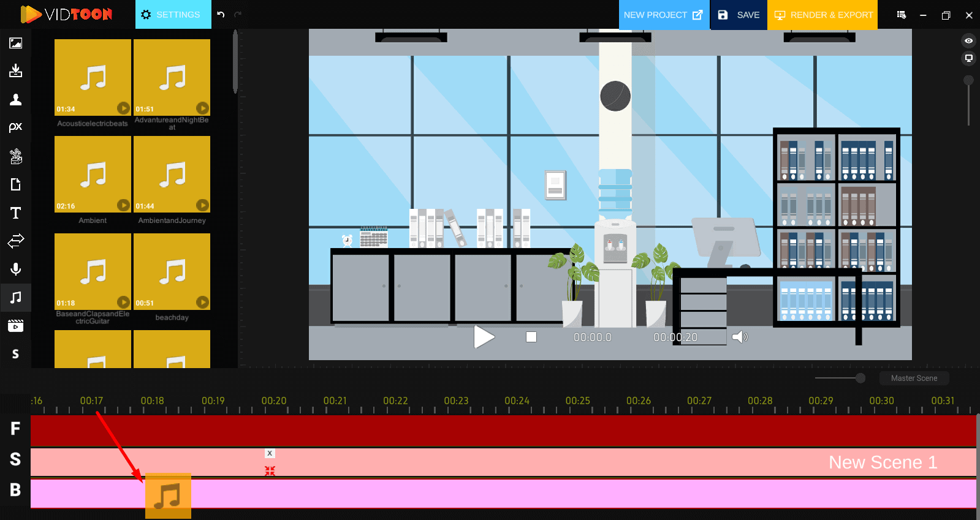This screenshot has width=980, height=520.
Task: Click the red collapse arrows on scene track
Action: (x=270, y=471)
